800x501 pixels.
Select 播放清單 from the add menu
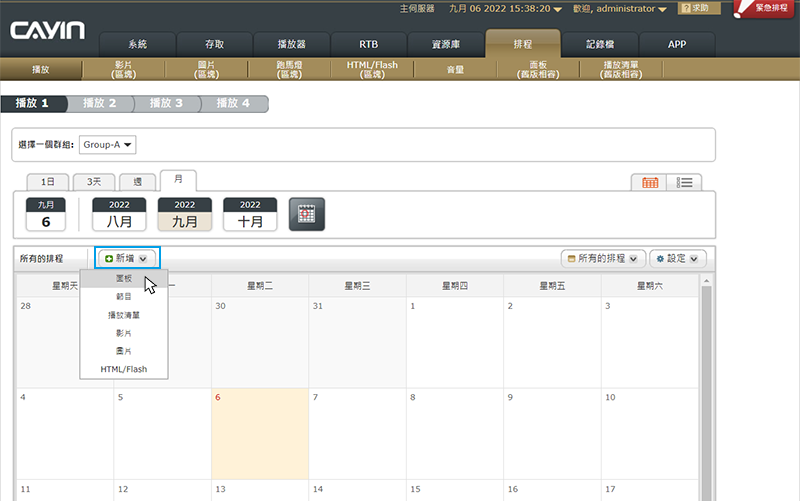tap(124, 315)
